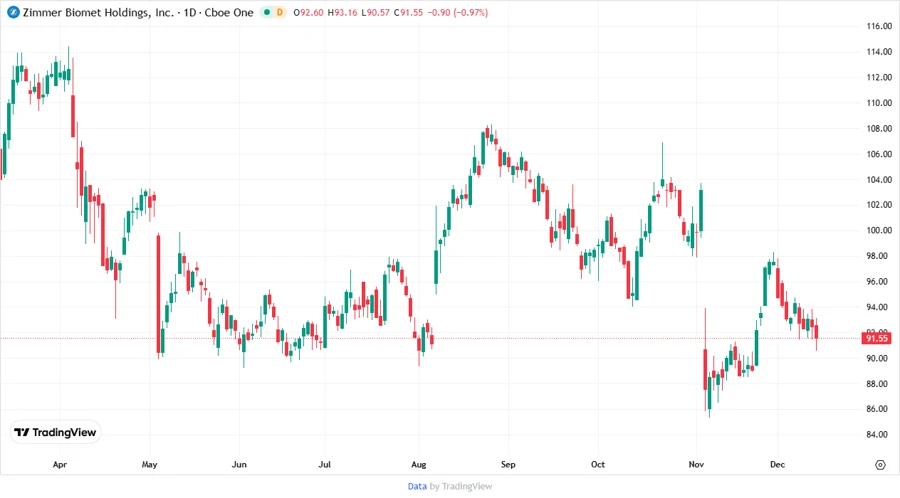
Task: Click the change value −0.90 (−0.97%)
Action: pyautogui.click(x=457, y=13)
